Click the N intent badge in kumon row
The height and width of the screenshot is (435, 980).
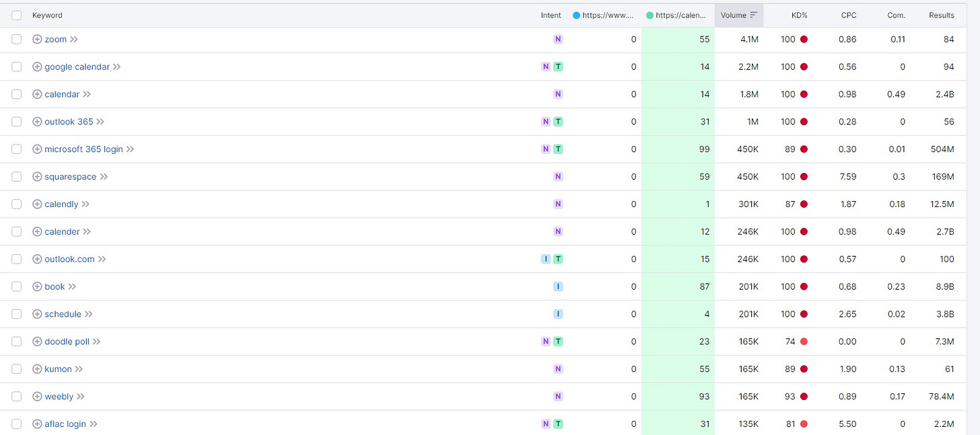557,369
